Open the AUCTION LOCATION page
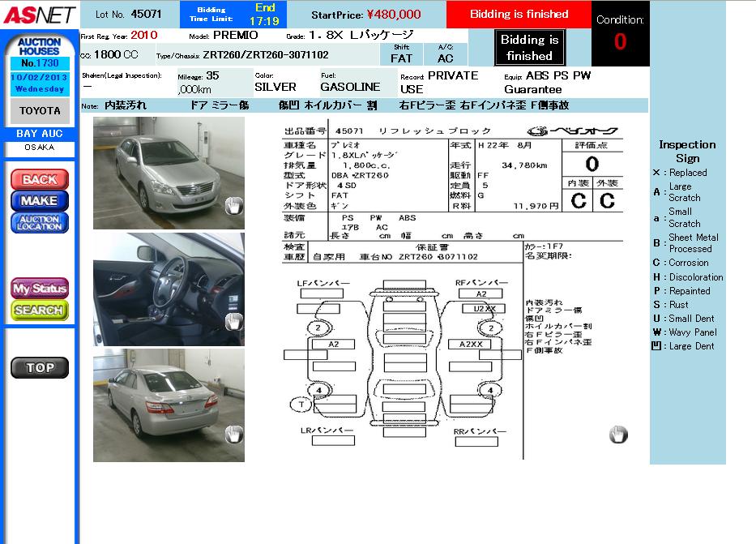The width and height of the screenshot is (756, 544). click(x=39, y=223)
